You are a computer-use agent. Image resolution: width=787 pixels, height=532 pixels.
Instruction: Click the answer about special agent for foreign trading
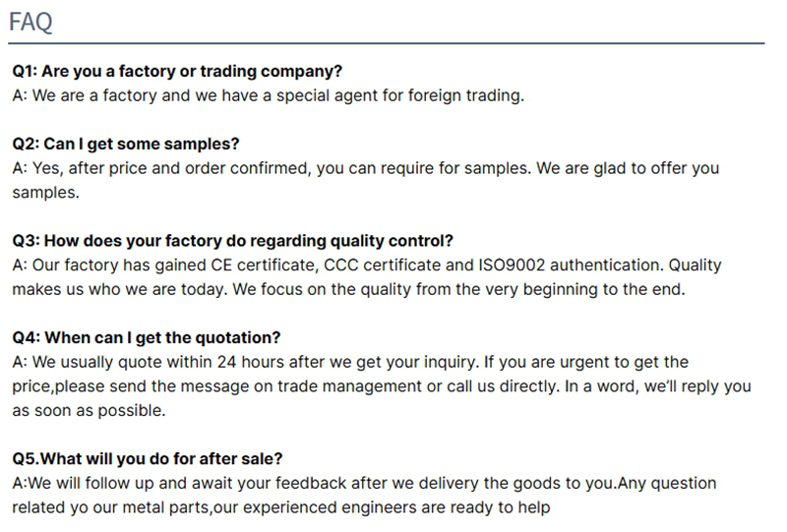(269, 95)
